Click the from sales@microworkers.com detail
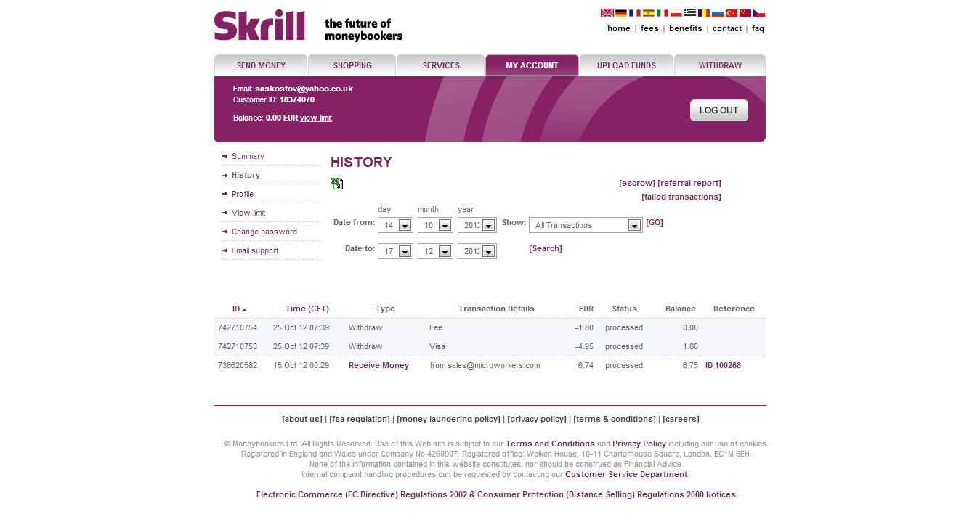Screen dimensions: 980x514 click(485, 366)
